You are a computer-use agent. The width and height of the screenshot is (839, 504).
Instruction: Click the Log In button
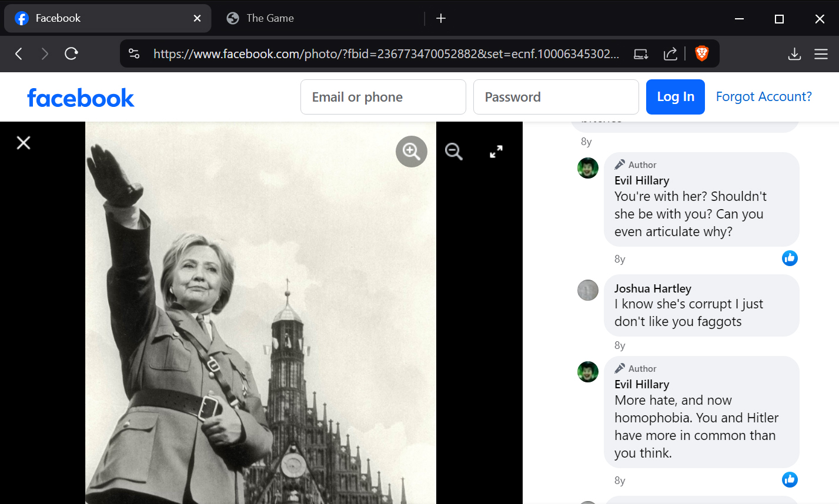click(676, 97)
